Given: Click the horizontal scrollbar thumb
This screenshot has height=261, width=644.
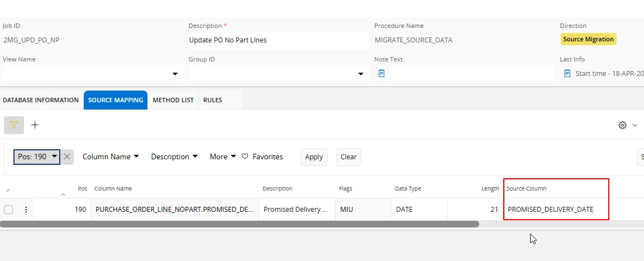Looking at the screenshot, I should pyautogui.click(x=239, y=224).
